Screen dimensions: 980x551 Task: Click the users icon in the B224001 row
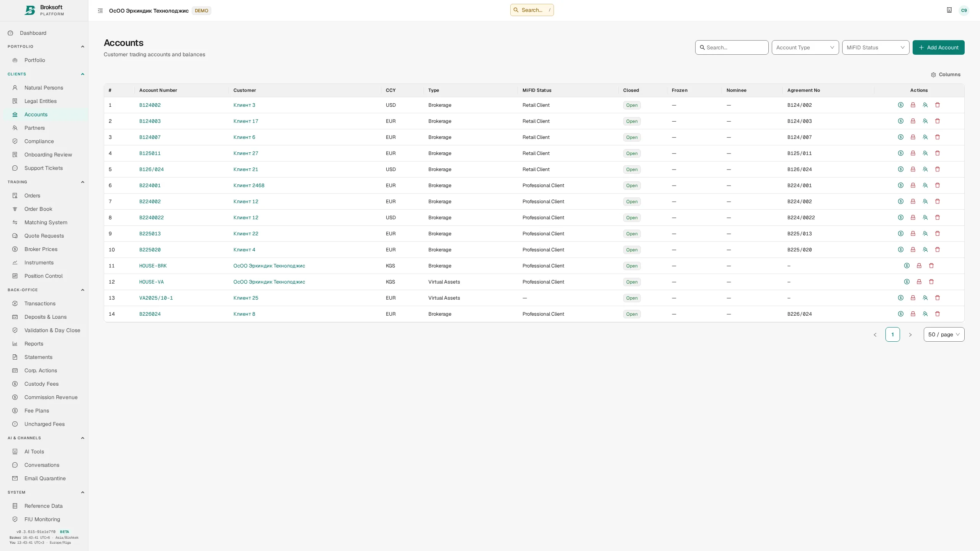coord(925,185)
